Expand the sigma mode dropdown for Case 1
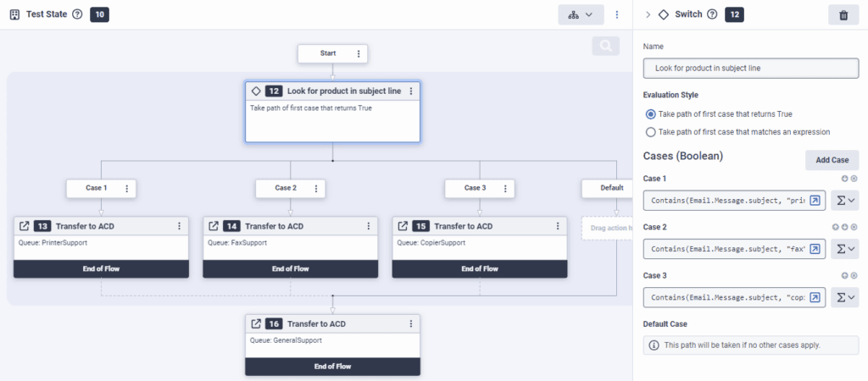868x381 pixels. [846, 201]
